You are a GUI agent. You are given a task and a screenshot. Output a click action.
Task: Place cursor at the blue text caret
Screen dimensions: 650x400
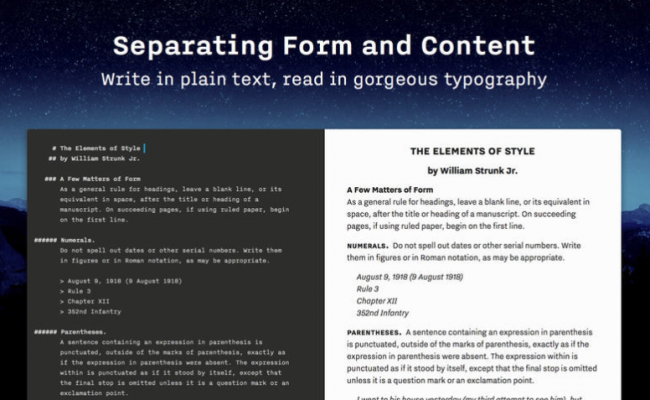pyautogui.click(x=144, y=148)
